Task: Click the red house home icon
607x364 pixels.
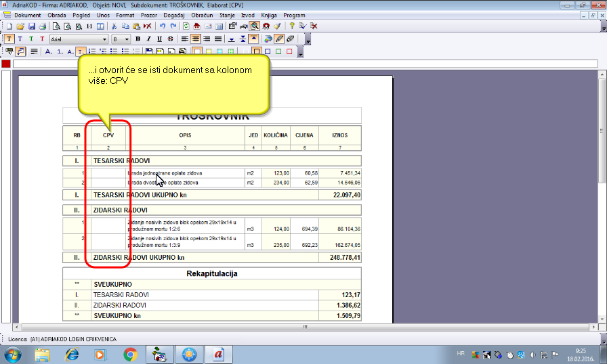Action: point(197,26)
